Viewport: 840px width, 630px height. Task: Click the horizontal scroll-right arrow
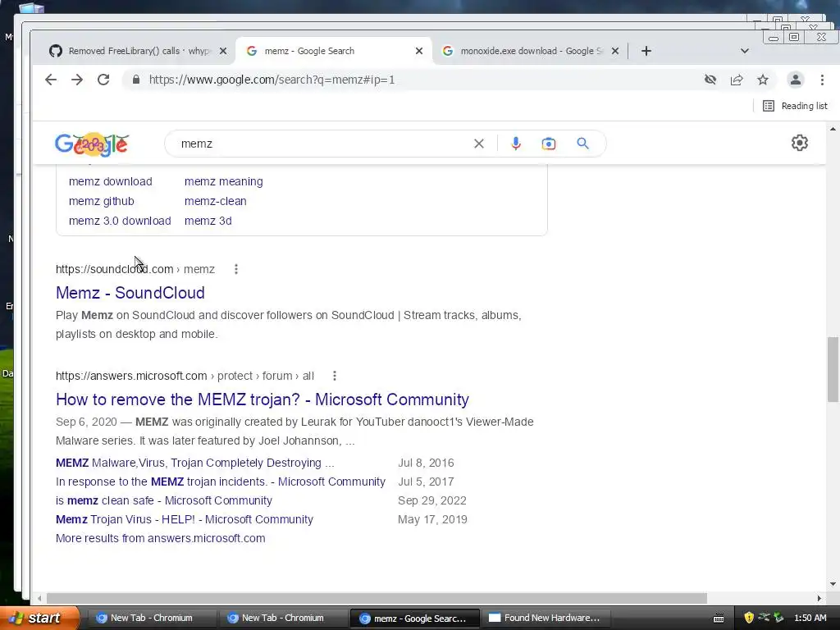[819, 598]
